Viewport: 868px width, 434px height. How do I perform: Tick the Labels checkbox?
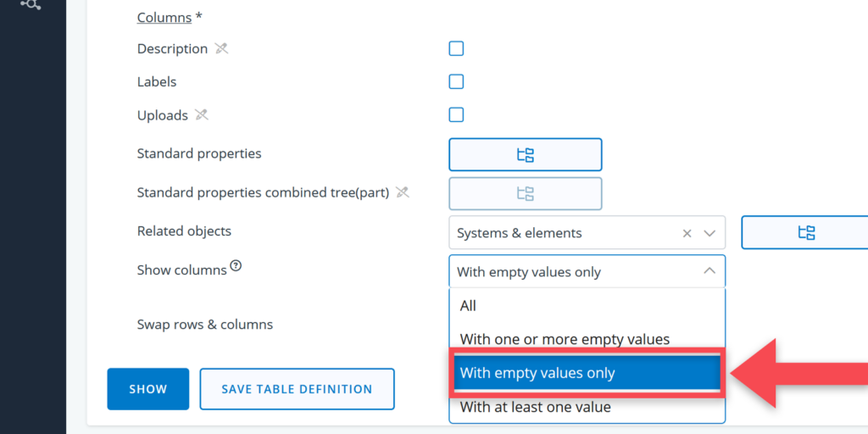(456, 81)
